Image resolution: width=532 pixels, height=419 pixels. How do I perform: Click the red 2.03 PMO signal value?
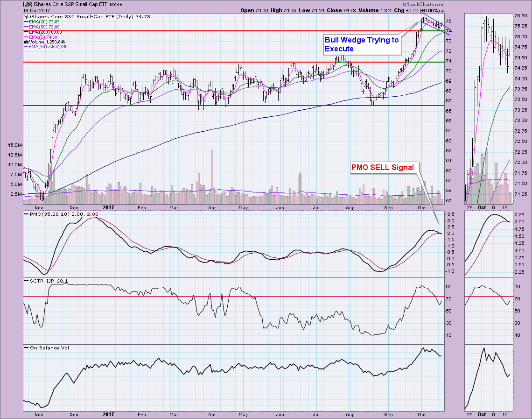tap(92, 214)
